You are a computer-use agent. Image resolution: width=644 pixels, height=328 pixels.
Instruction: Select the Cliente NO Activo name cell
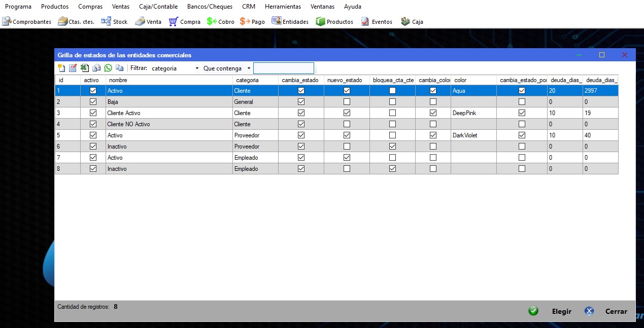(169, 124)
